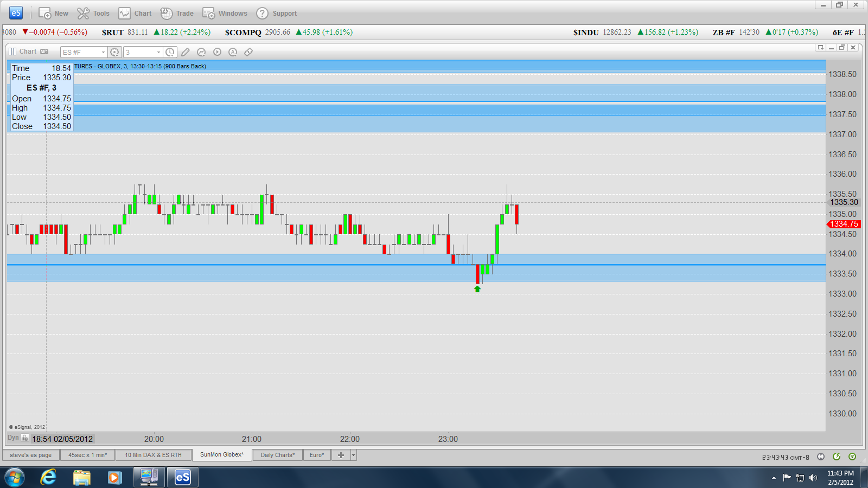Switch to Daily Charts tab
The height and width of the screenshot is (488, 868).
coord(278,455)
